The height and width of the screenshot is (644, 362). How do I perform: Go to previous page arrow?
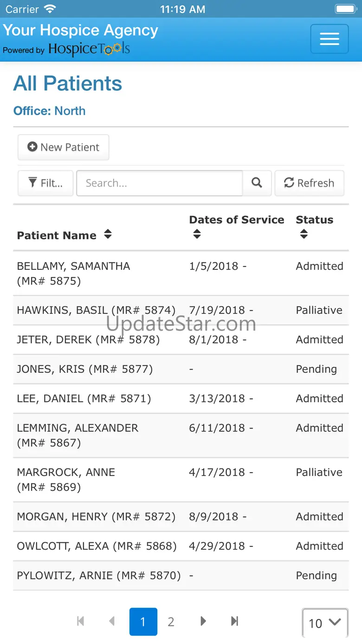111,621
